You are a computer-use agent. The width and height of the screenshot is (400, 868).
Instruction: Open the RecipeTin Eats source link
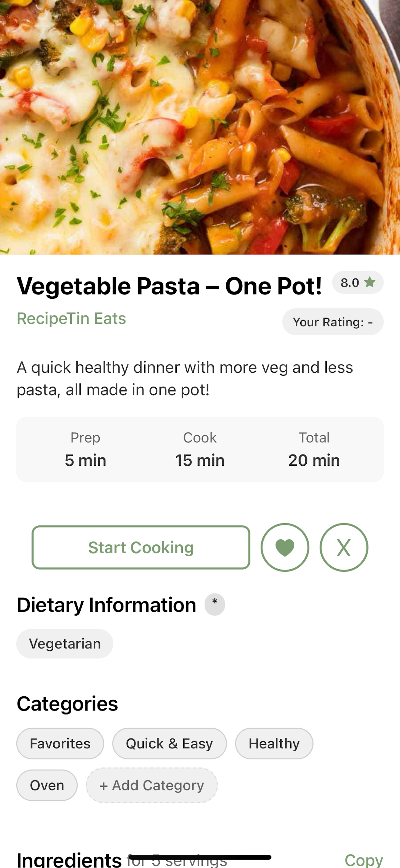point(71,318)
